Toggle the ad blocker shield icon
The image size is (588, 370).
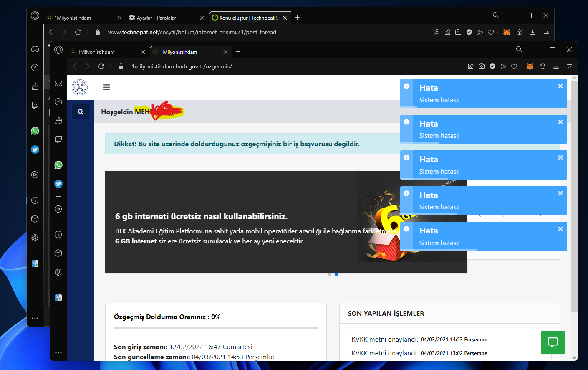(x=492, y=66)
